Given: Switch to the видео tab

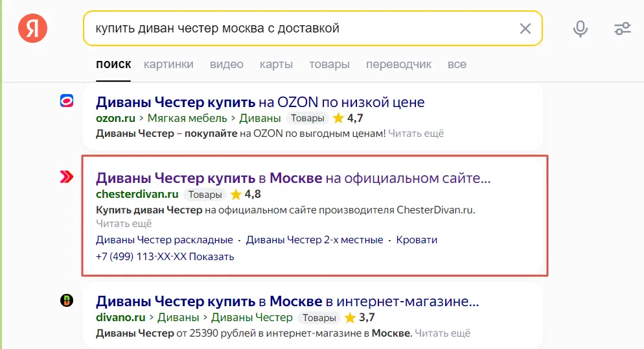Looking at the screenshot, I should (227, 65).
